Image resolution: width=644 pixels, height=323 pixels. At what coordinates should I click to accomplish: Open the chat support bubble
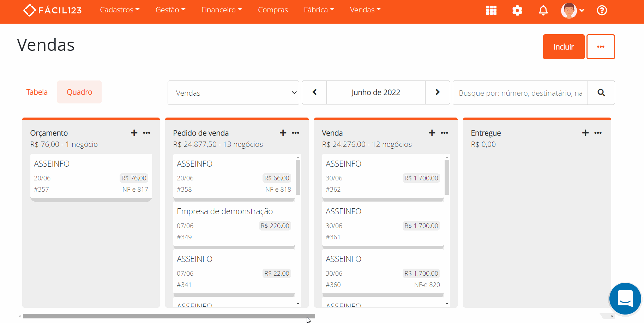pos(625,299)
